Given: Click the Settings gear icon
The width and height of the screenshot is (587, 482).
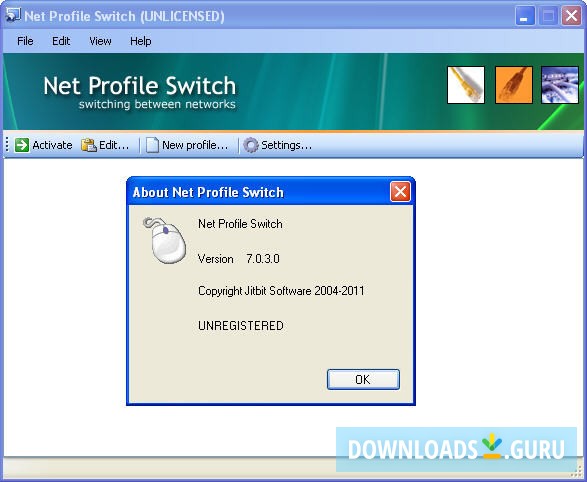Looking at the screenshot, I should [x=251, y=145].
